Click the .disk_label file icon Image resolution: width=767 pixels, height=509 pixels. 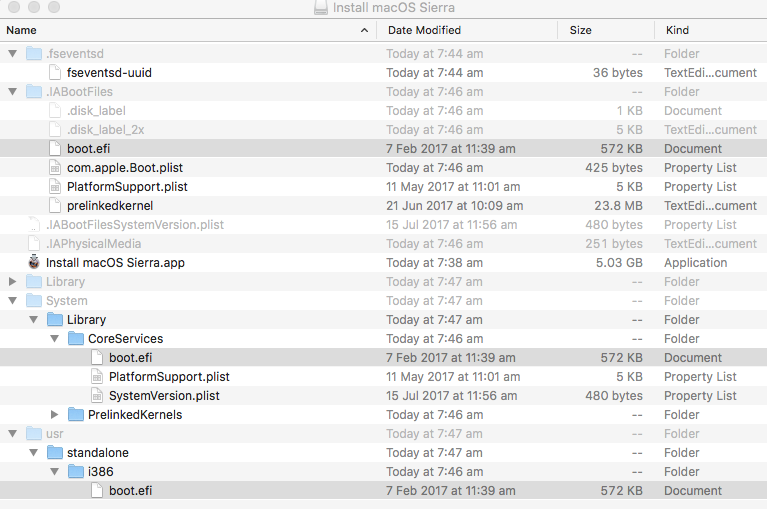click(x=55, y=111)
